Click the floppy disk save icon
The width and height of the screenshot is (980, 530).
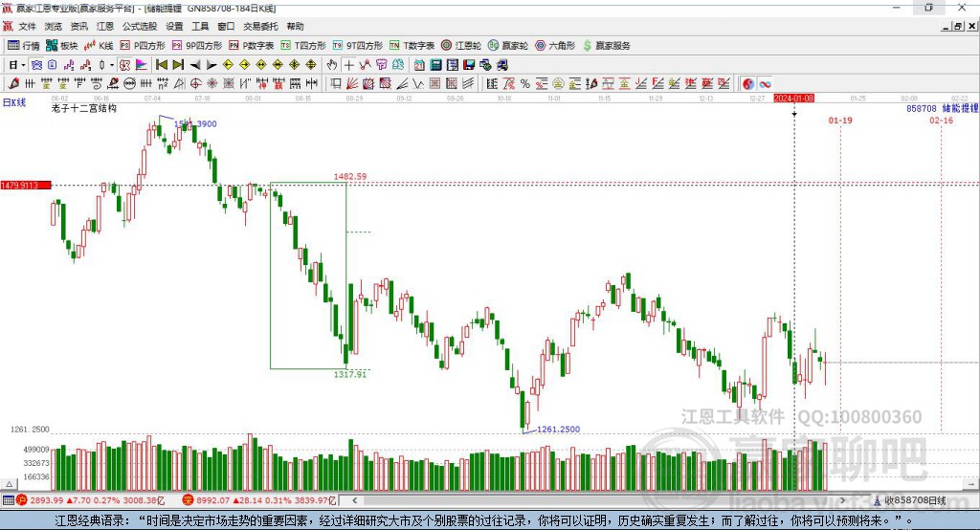coord(469,65)
